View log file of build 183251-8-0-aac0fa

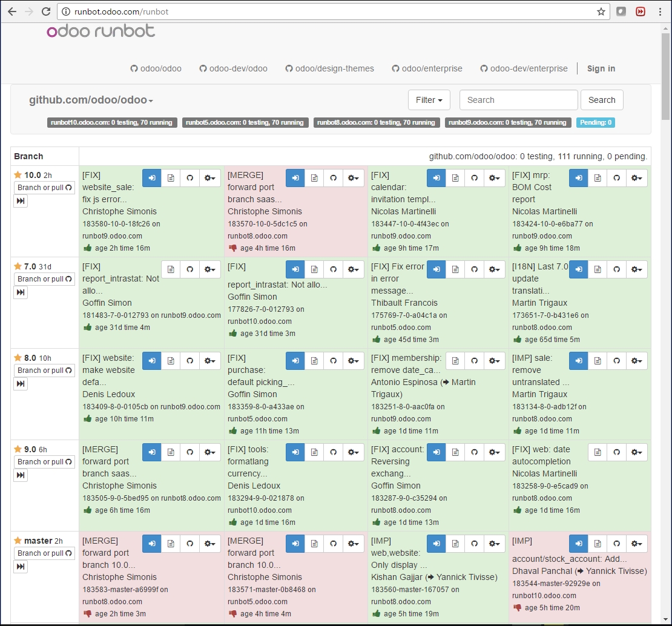(x=455, y=361)
